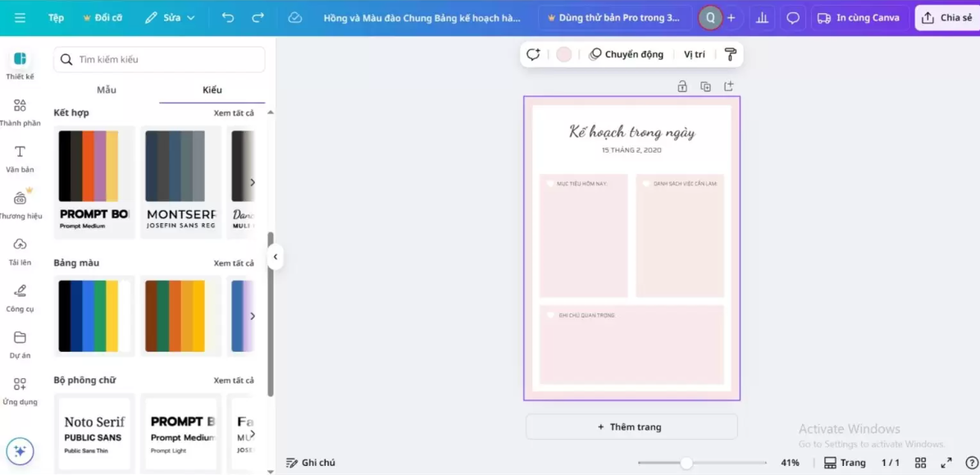
Task: Open the Tải lên panel
Action: 21,252
